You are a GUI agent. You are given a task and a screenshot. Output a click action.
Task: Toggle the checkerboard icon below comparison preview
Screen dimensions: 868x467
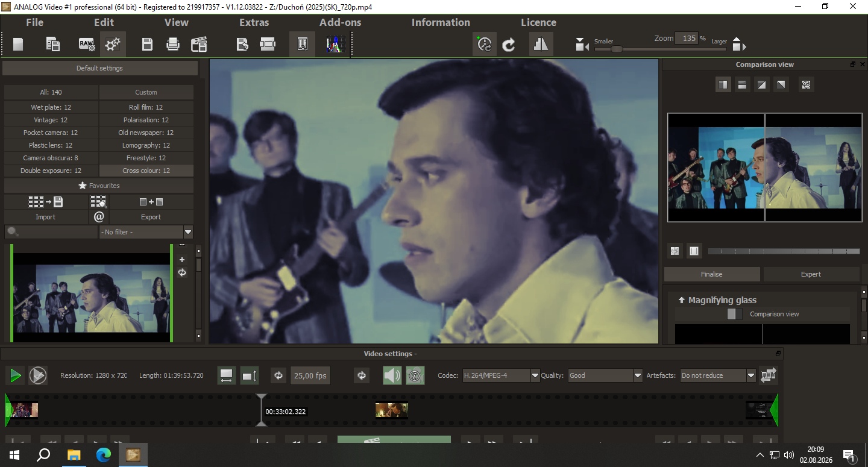(x=675, y=251)
